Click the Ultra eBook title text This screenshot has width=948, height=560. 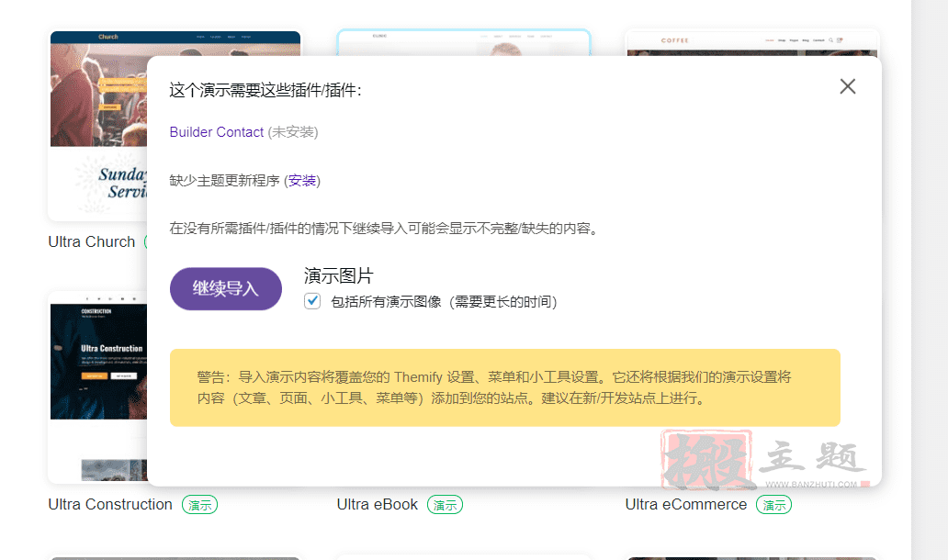click(378, 504)
